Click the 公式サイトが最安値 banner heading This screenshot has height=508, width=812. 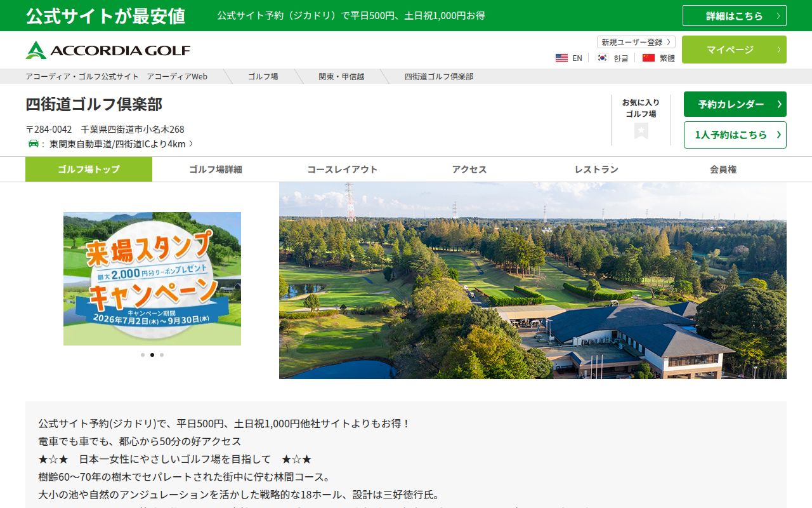[105, 16]
